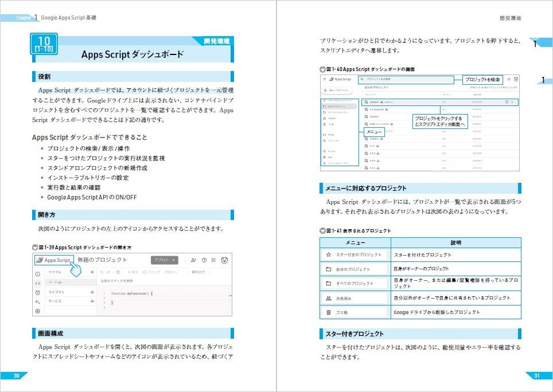Click the folder icon beside 自分のプロジェクト in the table
Viewport: 553px width, 392px height.
coord(328,269)
